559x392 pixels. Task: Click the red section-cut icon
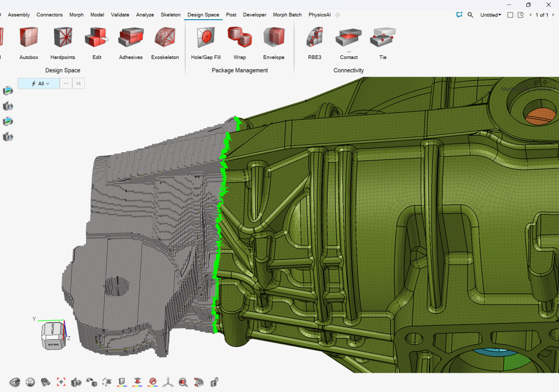point(199,382)
